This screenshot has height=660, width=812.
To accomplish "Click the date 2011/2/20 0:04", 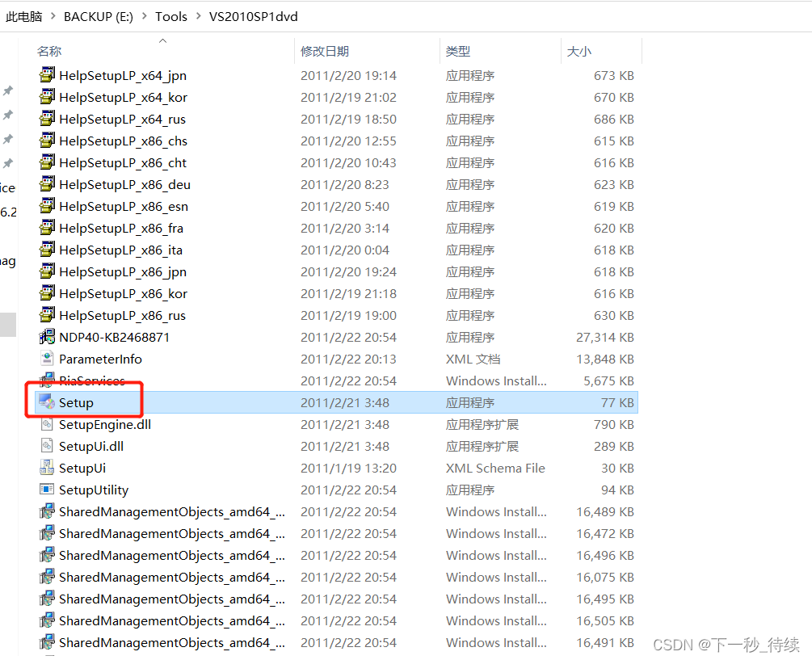I will point(345,250).
